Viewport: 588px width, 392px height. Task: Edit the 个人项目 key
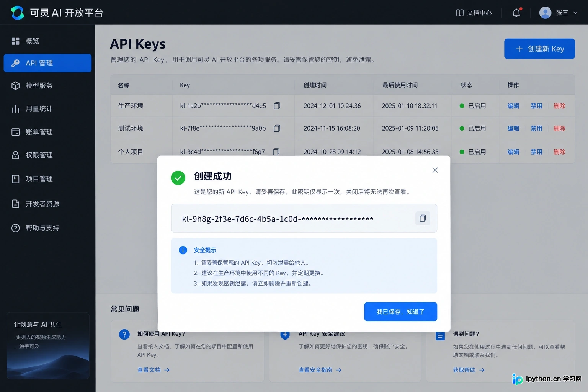point(513,152)
